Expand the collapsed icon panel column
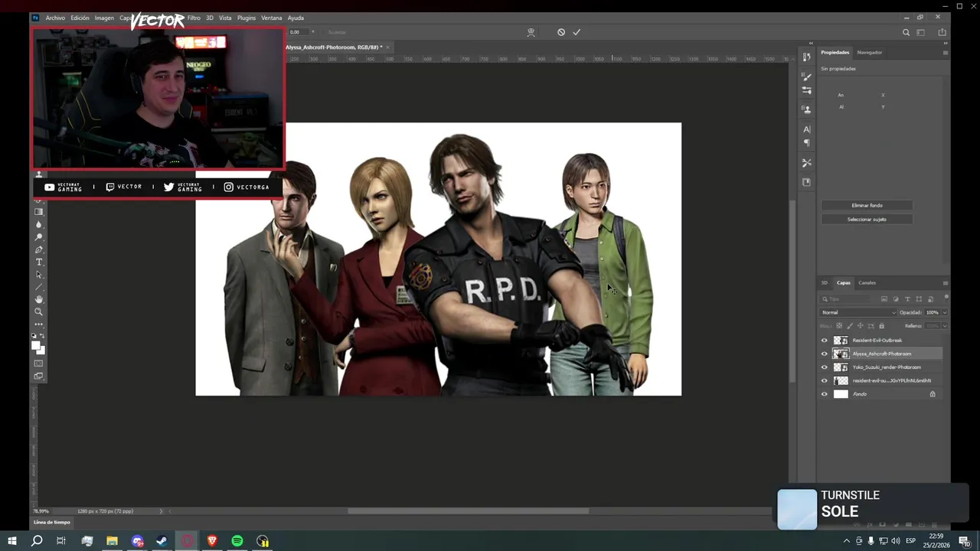Screen dimensions: 980x551 coord(811,44)
